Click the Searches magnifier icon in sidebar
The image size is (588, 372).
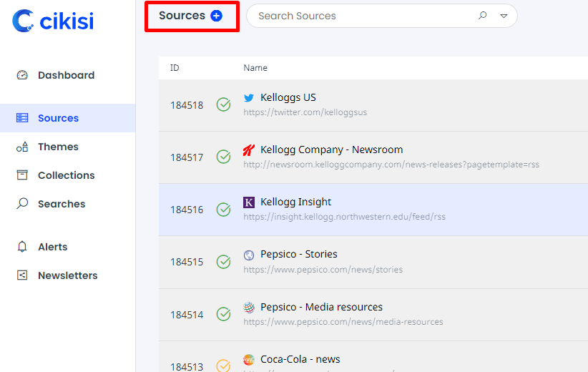click(x=22, y=204)
